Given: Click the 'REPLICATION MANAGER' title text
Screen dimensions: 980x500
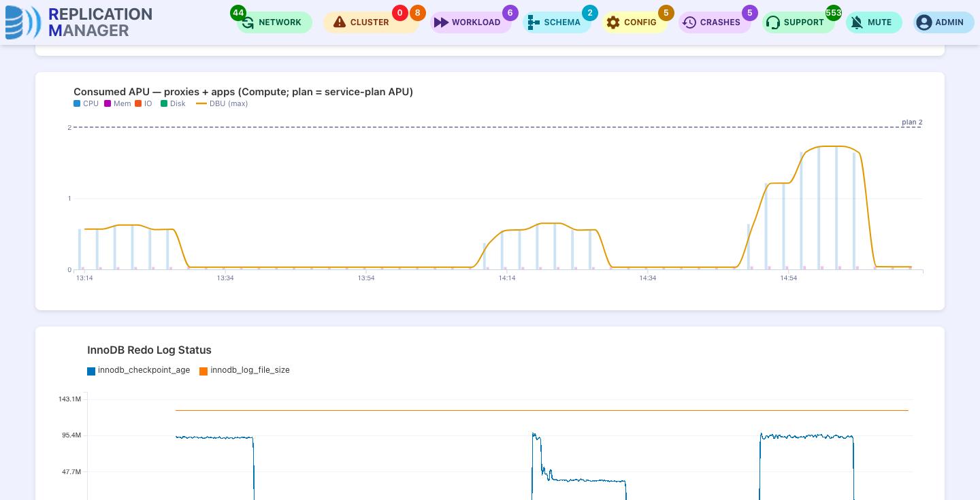Looking at the screenshot, I should [x=101, y=22].
